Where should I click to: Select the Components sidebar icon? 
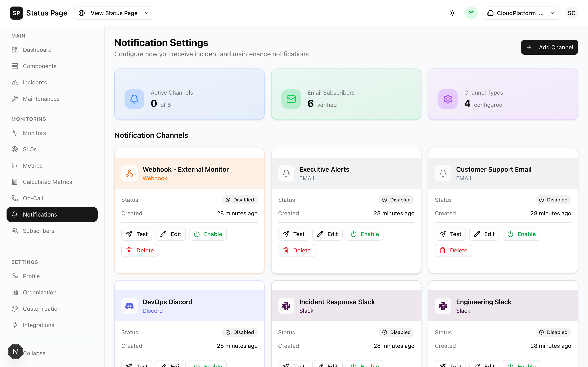pyautogui.click(x=15, y=66)
